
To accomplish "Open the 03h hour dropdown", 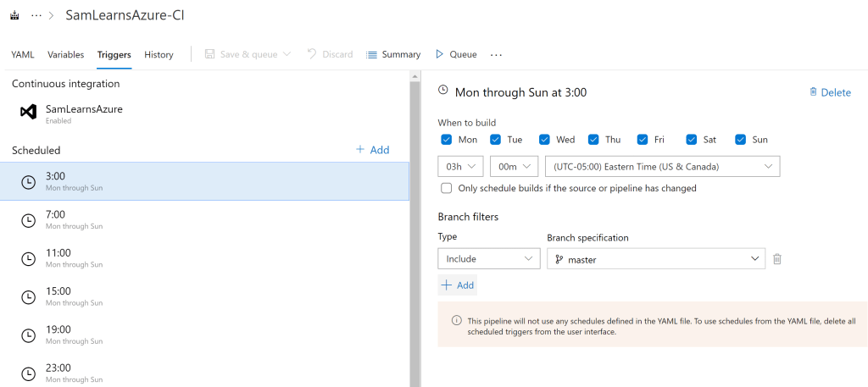I will [460, 166].
